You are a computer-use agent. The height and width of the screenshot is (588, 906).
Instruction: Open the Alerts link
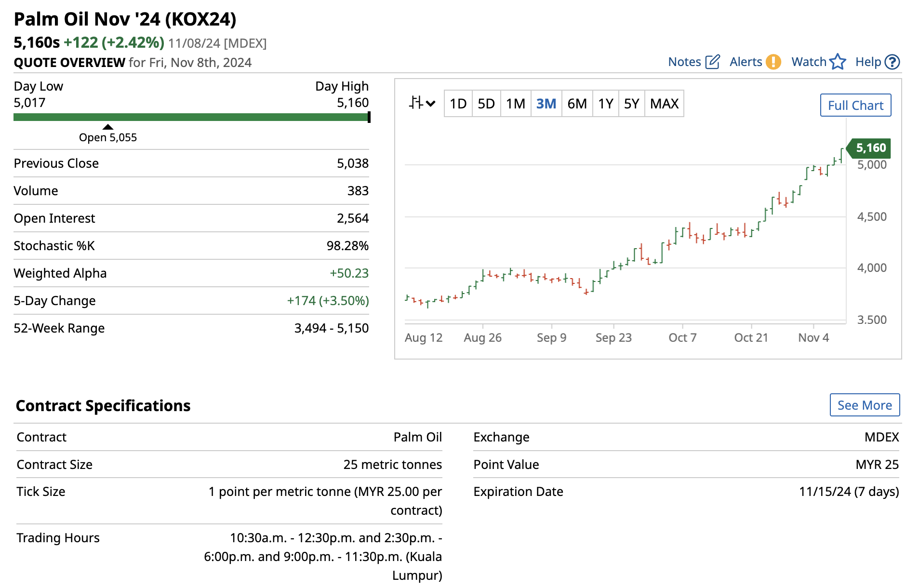[746, 62]
